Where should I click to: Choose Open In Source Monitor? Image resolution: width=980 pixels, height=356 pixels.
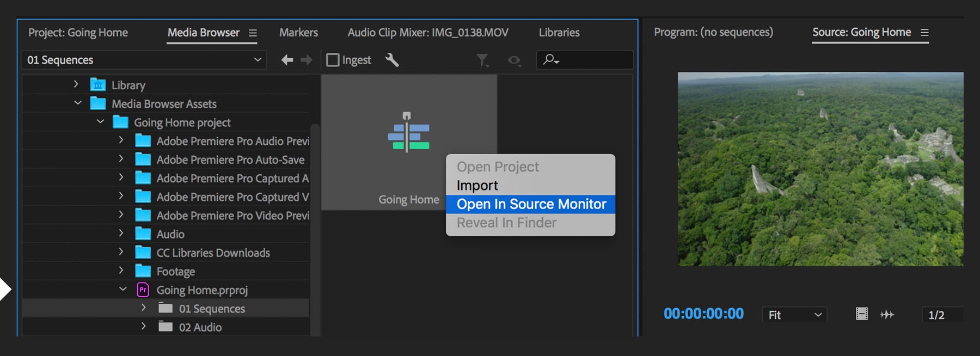(x=530, y=204)
